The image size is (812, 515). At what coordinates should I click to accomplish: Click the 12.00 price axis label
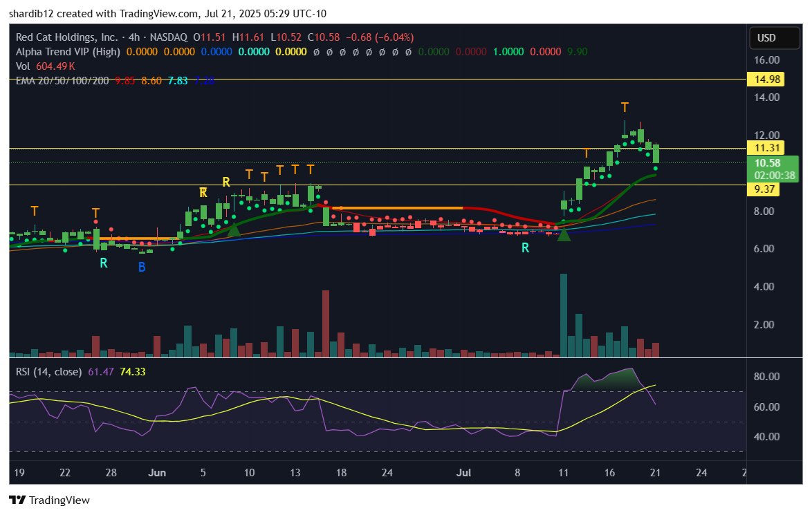[x=766, y=135]
